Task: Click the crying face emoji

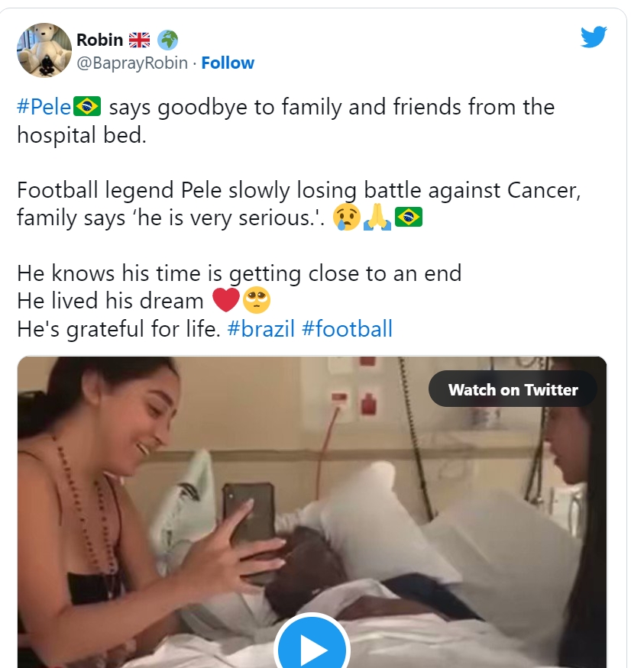Action: (x=348, y=218)
